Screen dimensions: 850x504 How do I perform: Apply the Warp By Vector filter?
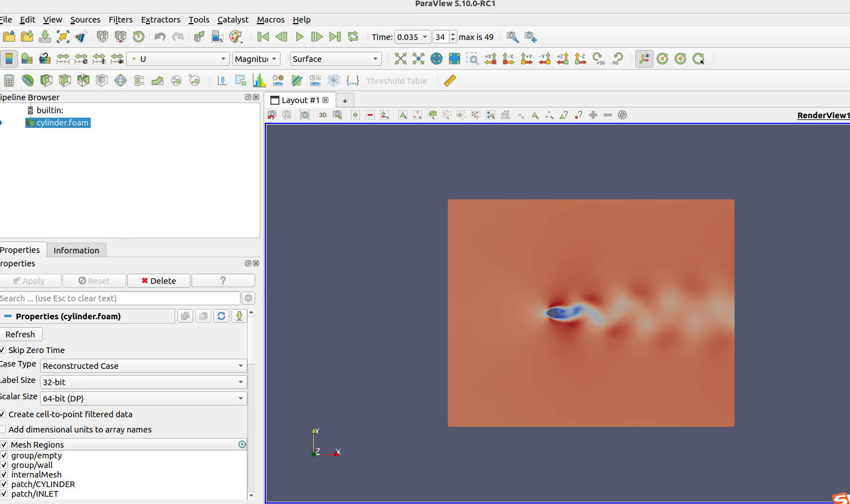[x=158, y=81]
